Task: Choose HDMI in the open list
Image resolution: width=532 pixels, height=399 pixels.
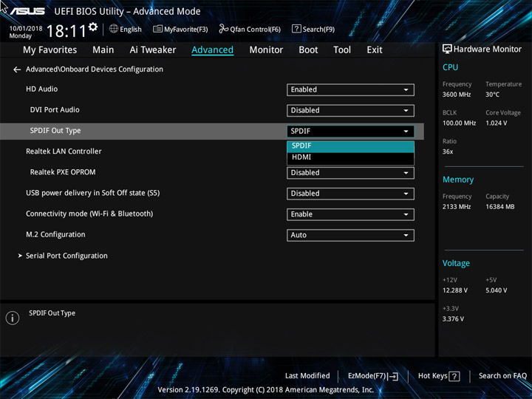Action: tap(350, 157)
